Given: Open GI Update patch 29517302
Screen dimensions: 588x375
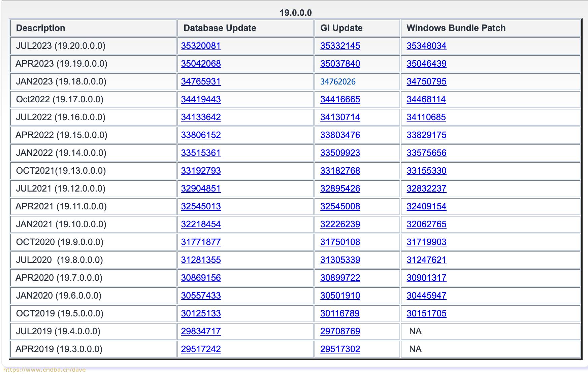Looking at the screenshot, I should (x=340, y=349).
